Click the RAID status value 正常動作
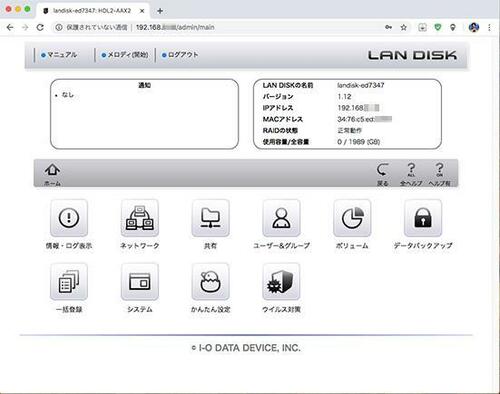This screenshot has height=394, width=500. (349, 130)
